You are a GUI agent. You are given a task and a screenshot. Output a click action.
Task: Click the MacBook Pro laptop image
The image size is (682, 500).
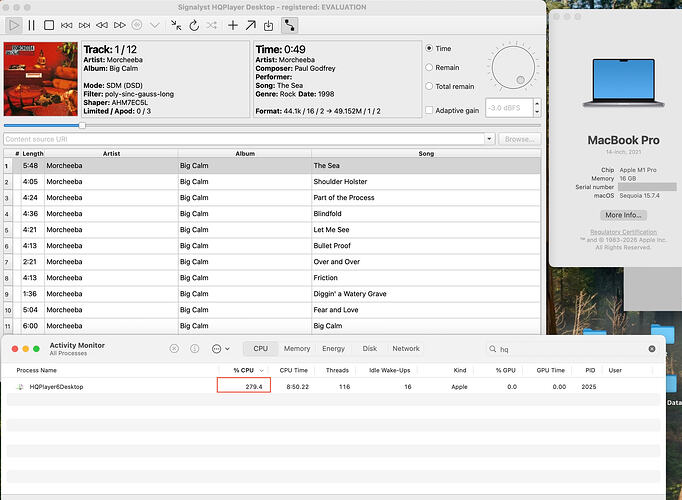coord(623,83)
